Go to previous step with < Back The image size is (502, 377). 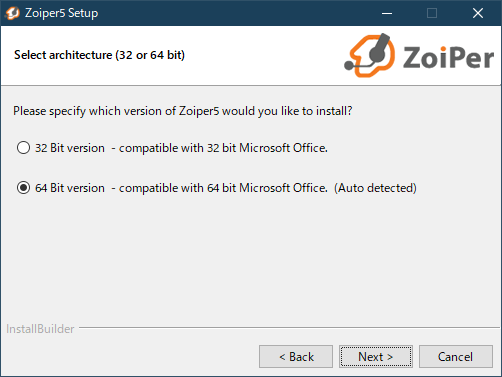tap(296, 357)
